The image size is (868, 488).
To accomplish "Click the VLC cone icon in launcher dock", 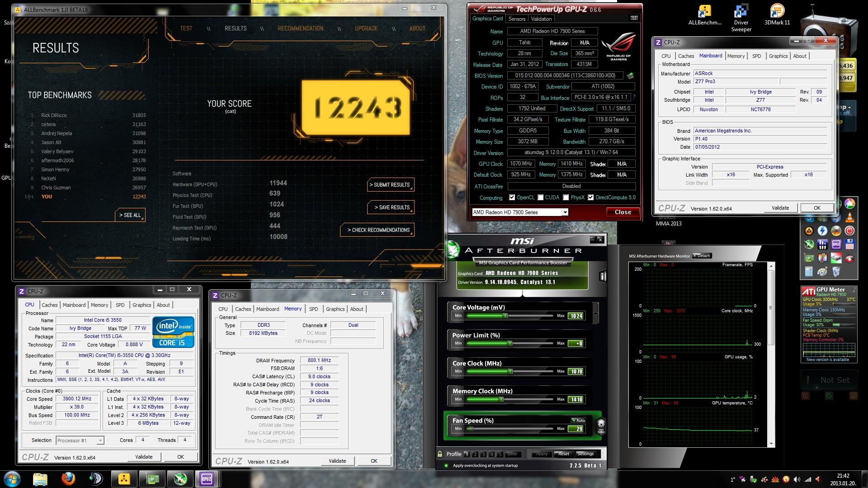I will point(849,217).
